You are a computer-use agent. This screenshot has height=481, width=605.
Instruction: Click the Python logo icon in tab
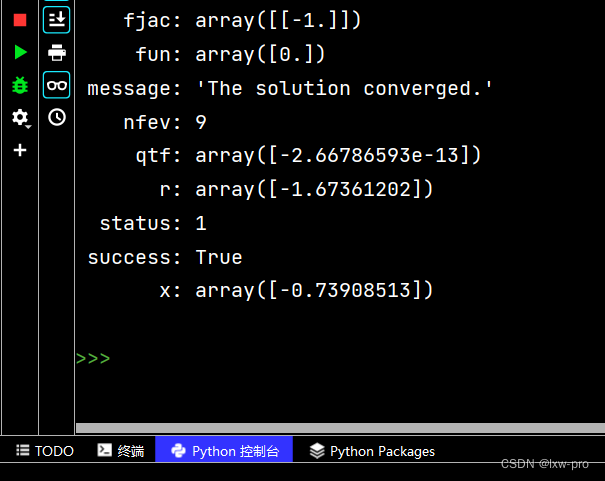(x=178, y=451)
